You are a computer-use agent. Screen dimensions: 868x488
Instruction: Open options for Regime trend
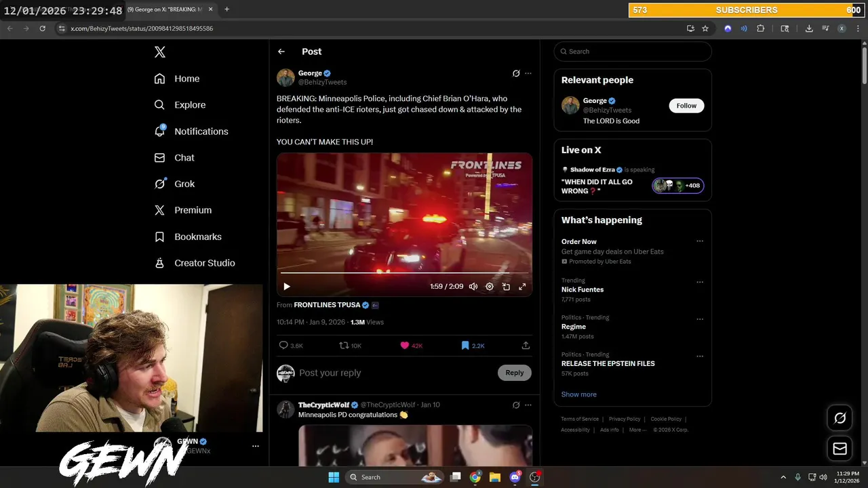click(700, 319)
